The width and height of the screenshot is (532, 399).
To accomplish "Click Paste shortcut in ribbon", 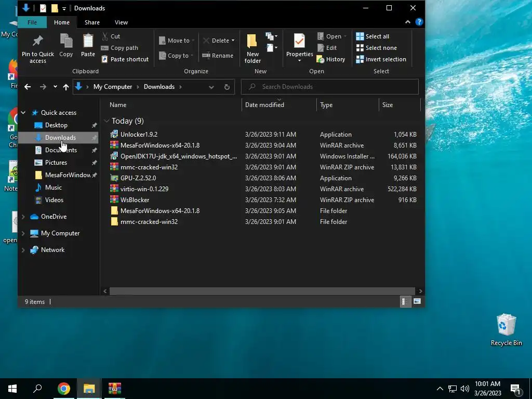I will click(x=125, y=59).
